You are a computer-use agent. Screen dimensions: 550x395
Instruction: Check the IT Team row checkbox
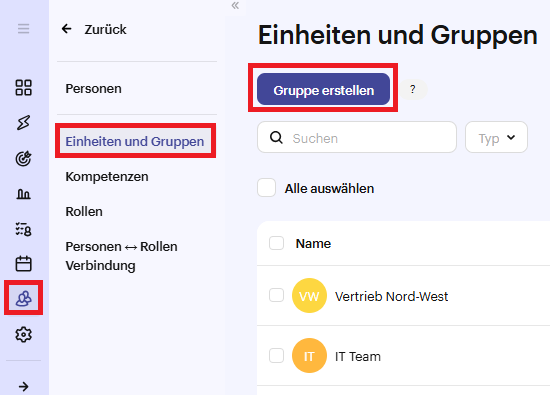[276, 355]
